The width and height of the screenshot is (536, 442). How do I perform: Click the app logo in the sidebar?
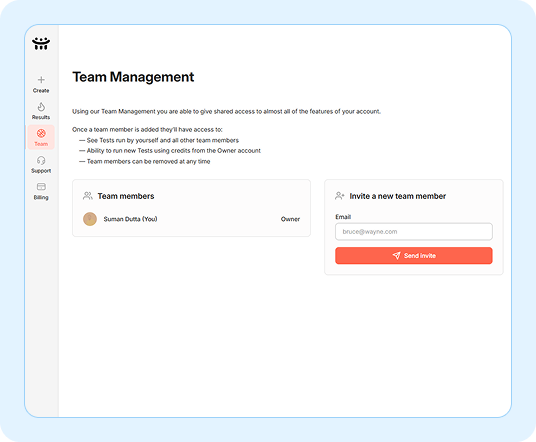tap(41, 43)
